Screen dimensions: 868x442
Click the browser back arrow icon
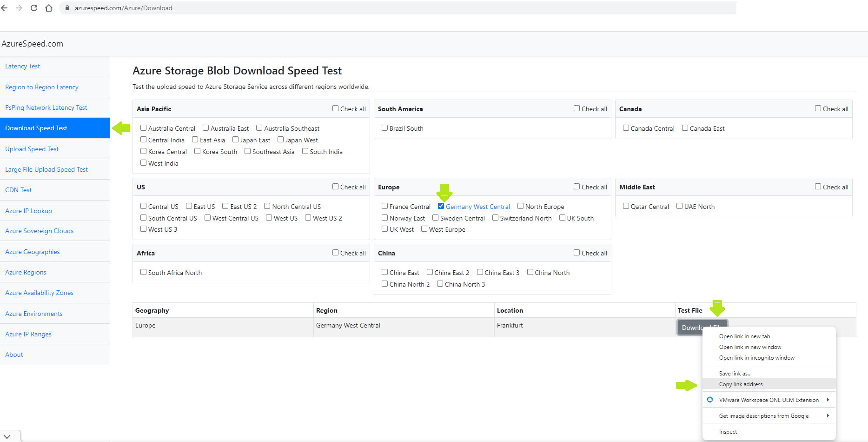(5, 8)
